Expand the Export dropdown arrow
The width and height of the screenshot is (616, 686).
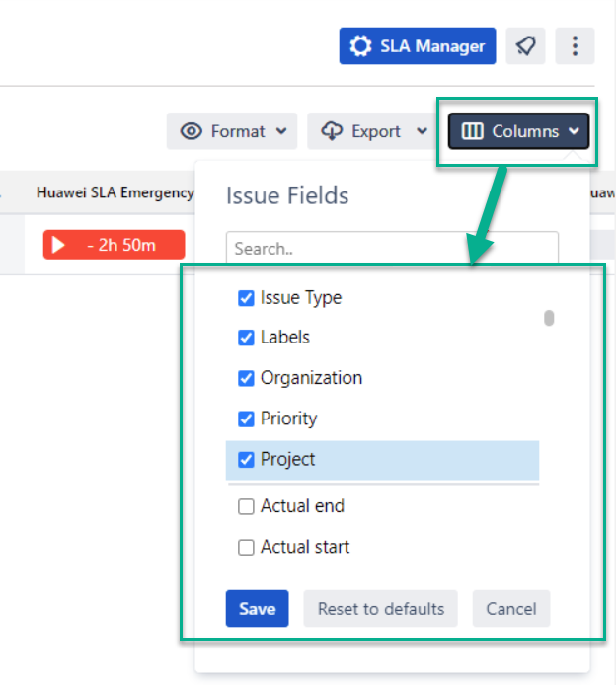click(x=422, y=131)
